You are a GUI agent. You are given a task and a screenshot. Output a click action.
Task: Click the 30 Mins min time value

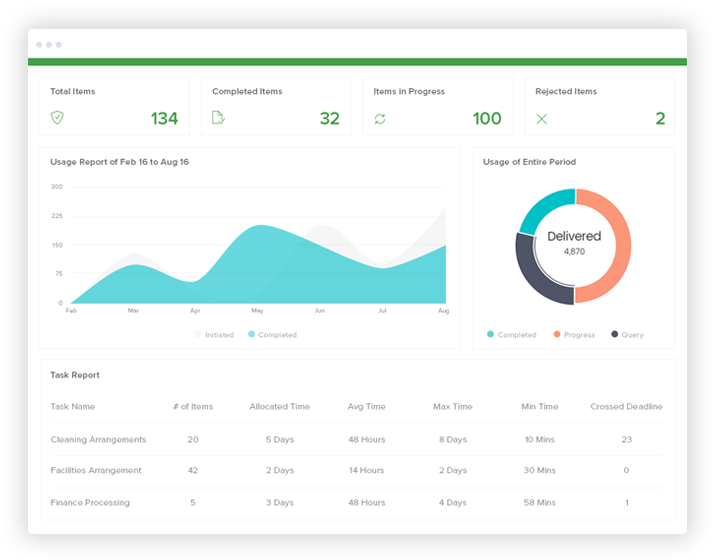539,470
